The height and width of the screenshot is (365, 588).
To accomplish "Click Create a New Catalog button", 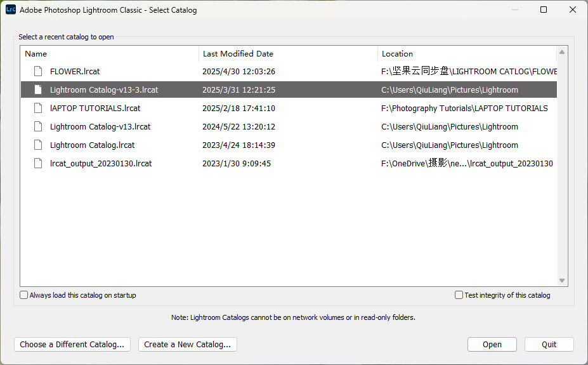I will (x=188, y=344).
